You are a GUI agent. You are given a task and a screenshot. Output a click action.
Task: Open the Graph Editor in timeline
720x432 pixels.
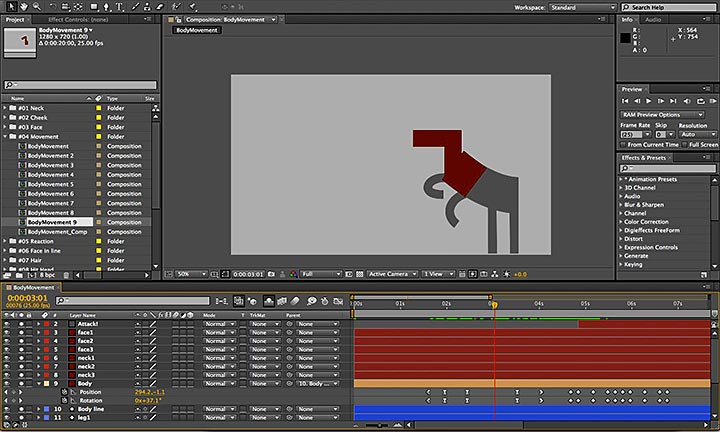(x=338, y=301)
